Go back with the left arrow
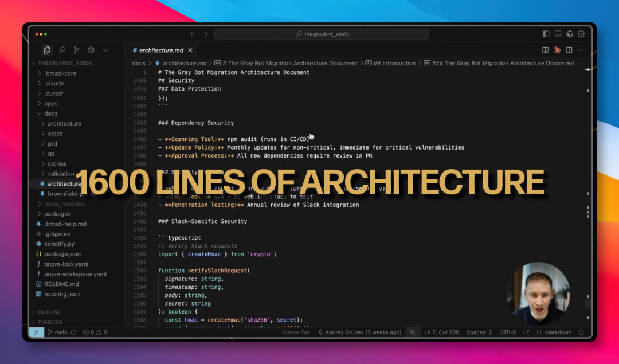Screen dimensions: 619x364 pos(193,34)
